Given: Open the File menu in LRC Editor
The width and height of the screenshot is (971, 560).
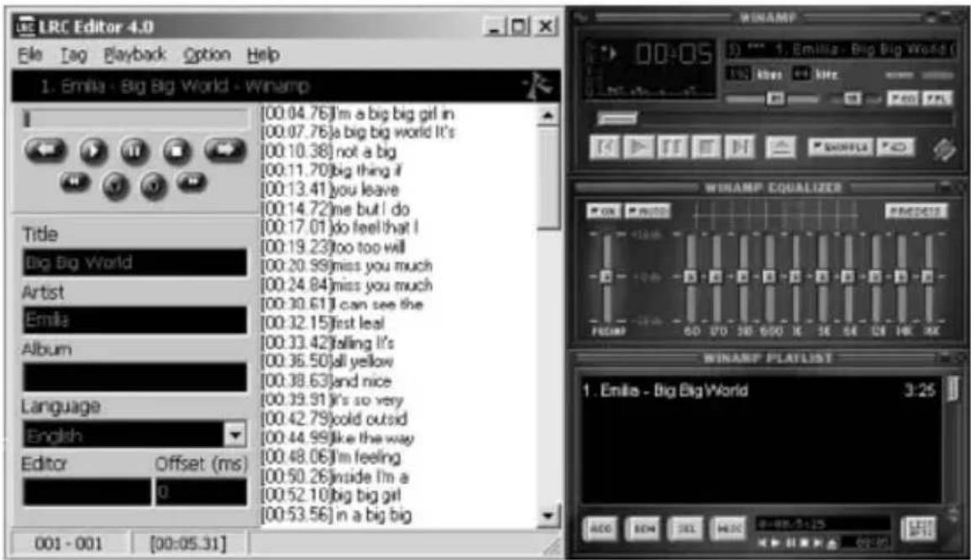Looking at the screenshot, I should [x=29, y=55].
